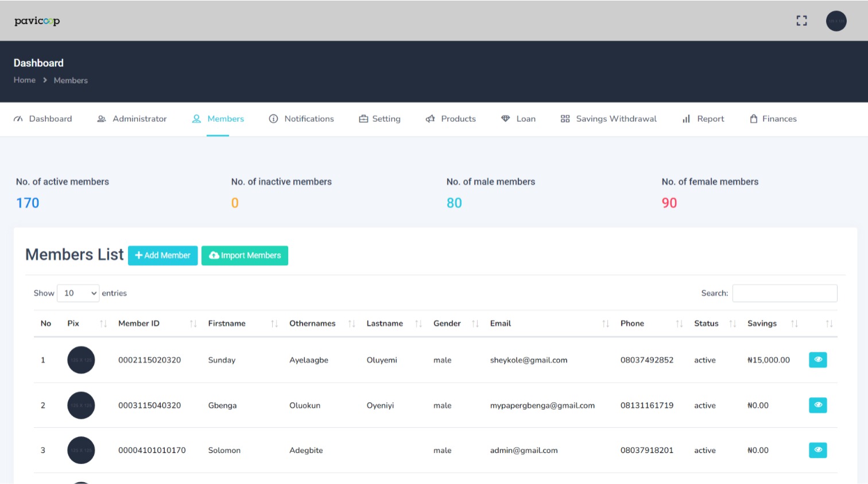Click email sheykole@gmail.com
This screenshot has width=868, height=484.
(x=529, y=360)
